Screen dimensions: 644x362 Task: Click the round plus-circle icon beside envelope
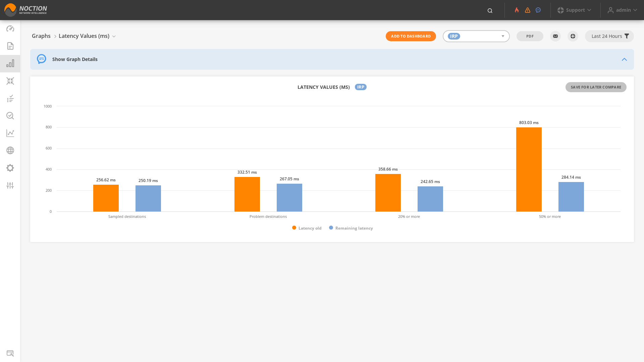(573, 36)
